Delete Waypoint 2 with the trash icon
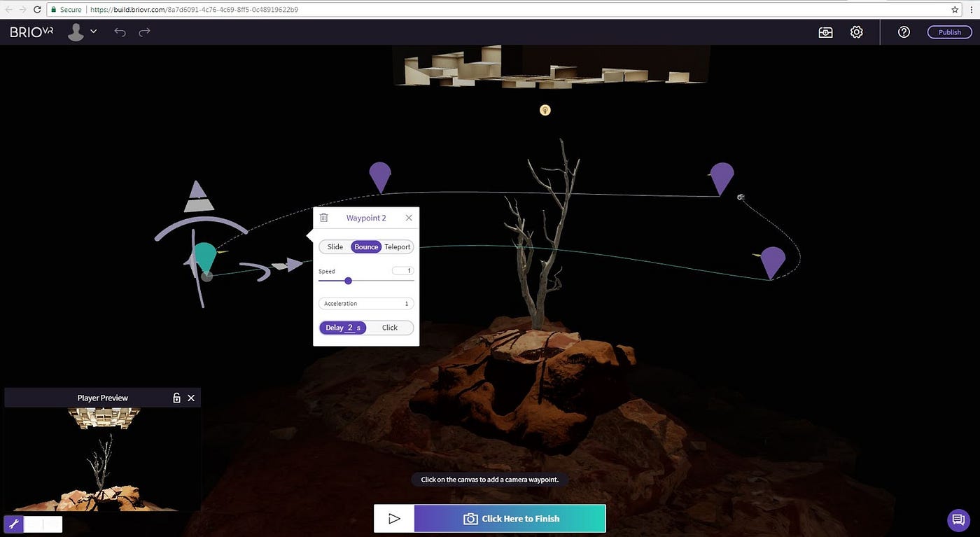 pos(323,218)
